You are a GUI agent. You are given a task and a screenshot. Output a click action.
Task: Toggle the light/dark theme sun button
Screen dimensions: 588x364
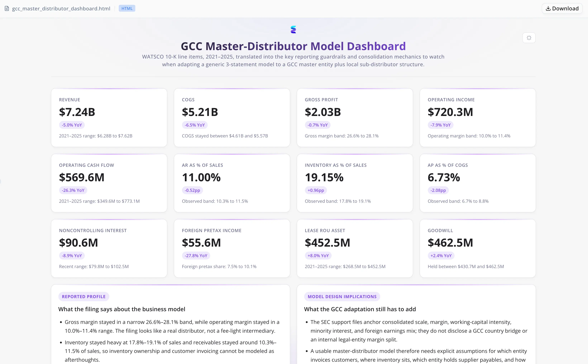click(529, 38)
